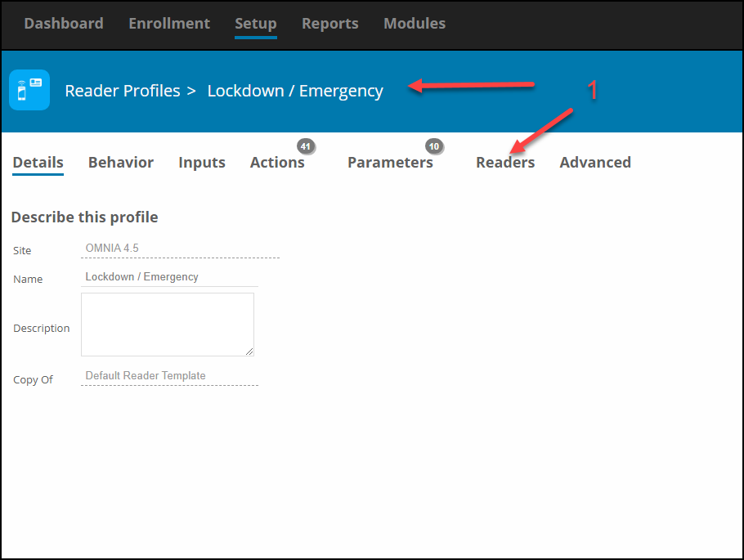The width and height of the screenshot is (744, 560).
Task: Open the Readers tab
Action: (505, 163)
